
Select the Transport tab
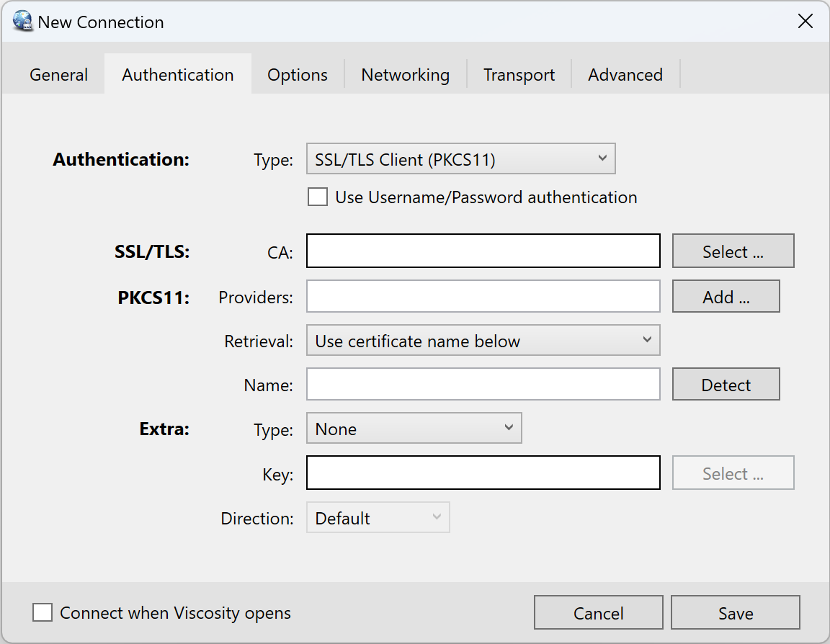tap(519, 75)
